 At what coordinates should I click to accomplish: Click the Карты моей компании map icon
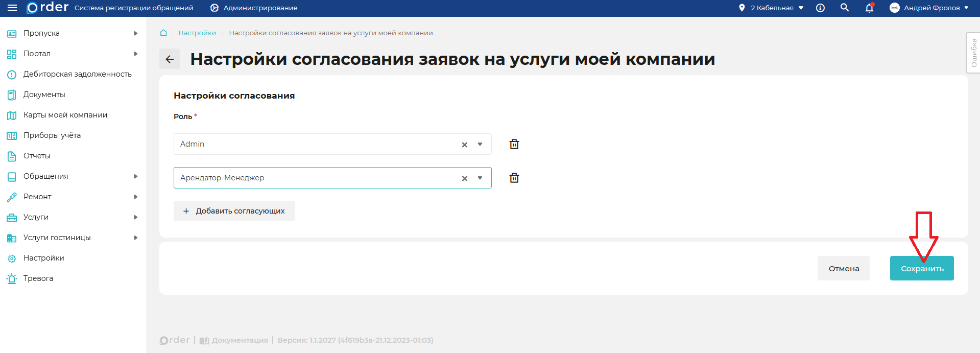12,115
